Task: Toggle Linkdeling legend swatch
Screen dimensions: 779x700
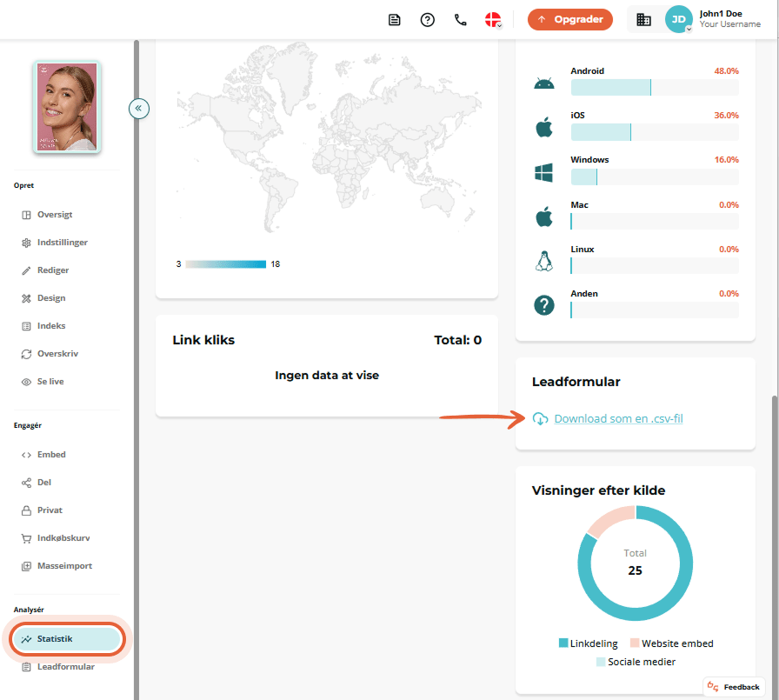Action: (x=563, y=643)
